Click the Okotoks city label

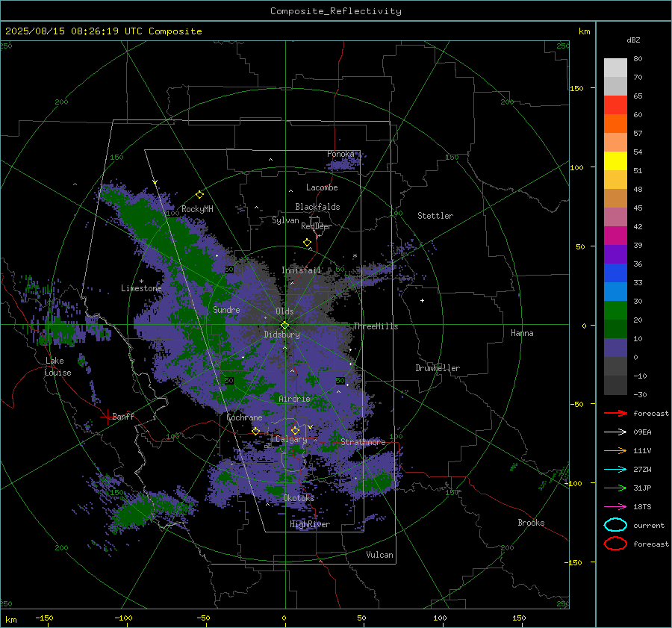pyautogui.click(x=299, y=498)
